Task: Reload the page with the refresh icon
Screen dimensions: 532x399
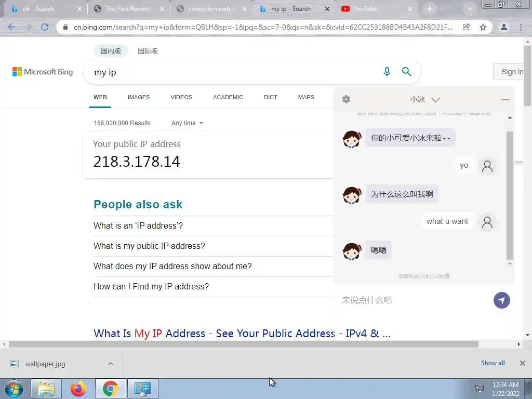Action: [45, 27]
